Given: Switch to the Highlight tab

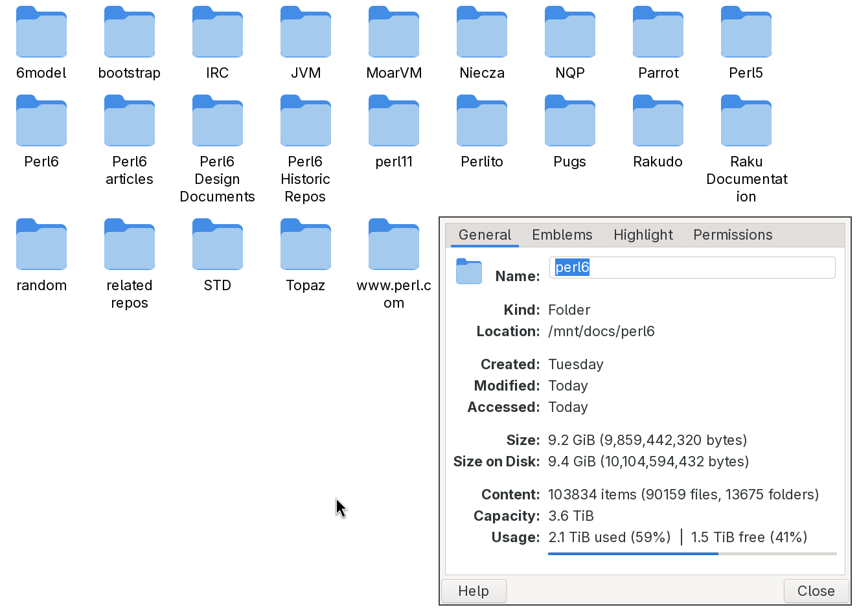Looking at the screenshot, I should click(x=643, y=235).
